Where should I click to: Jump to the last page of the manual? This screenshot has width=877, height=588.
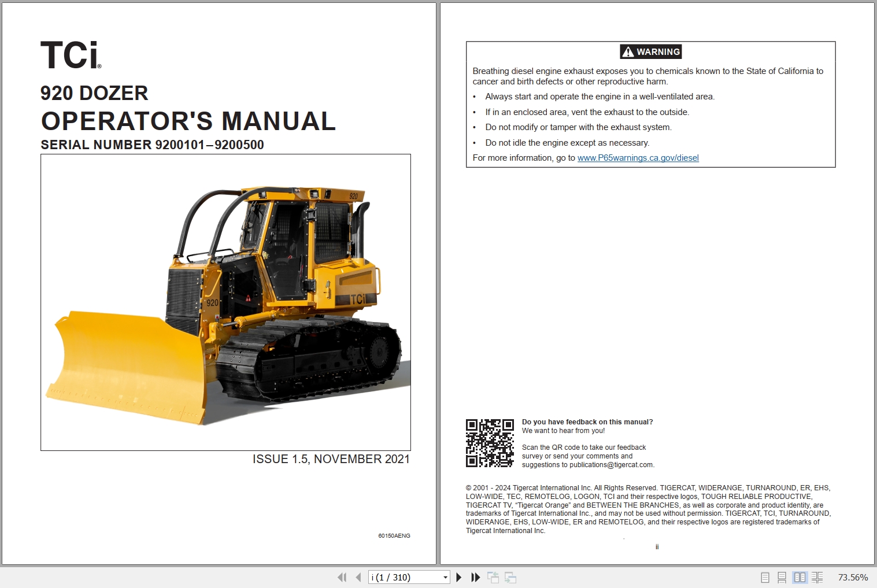click(475, 577)
